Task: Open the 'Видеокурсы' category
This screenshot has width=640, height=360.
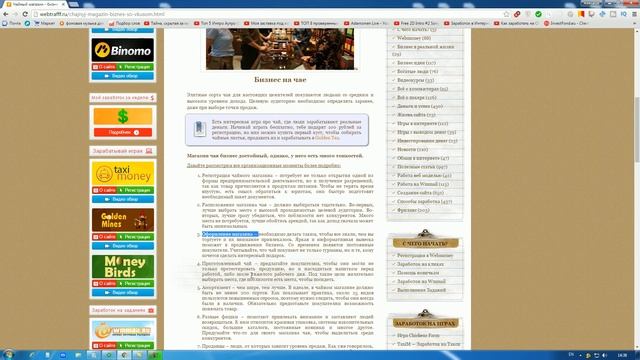Action: pyautogui.click(x=416, y=80)
